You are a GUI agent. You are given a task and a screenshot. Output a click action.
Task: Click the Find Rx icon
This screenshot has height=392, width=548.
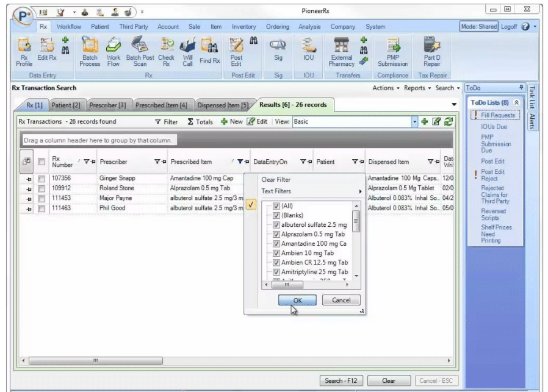pyautogui.click(x=210, y=51)
